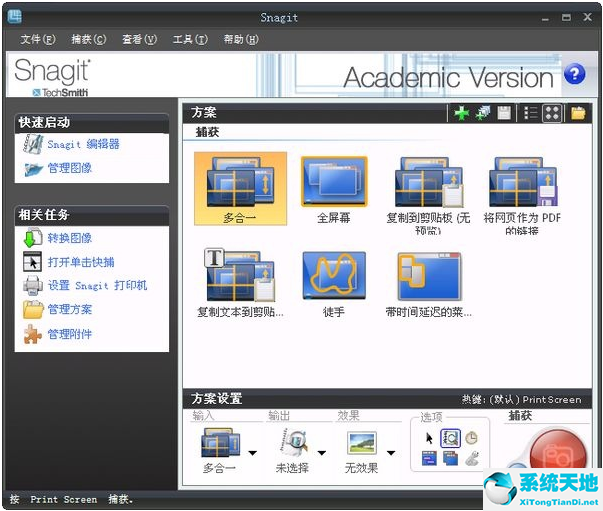
Task: Select the 复制文本到剪贴板 profile
Action: (x=240, y=284)
